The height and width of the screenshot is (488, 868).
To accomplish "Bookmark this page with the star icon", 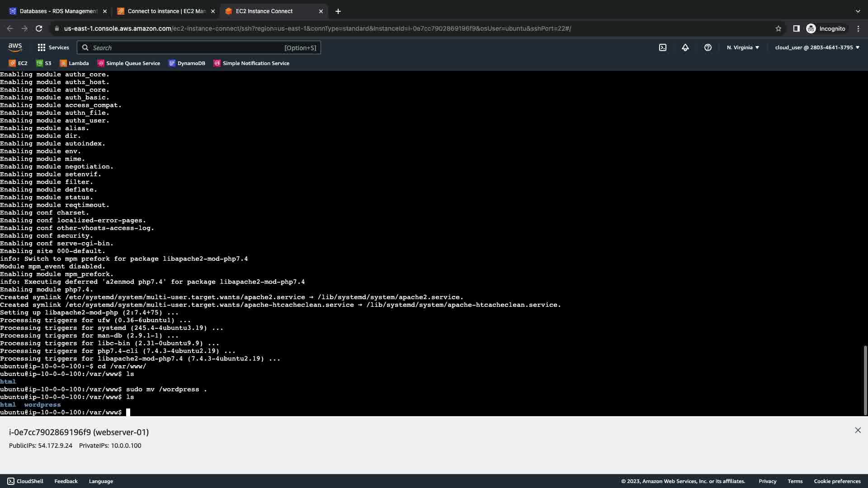I will [778, 28].
